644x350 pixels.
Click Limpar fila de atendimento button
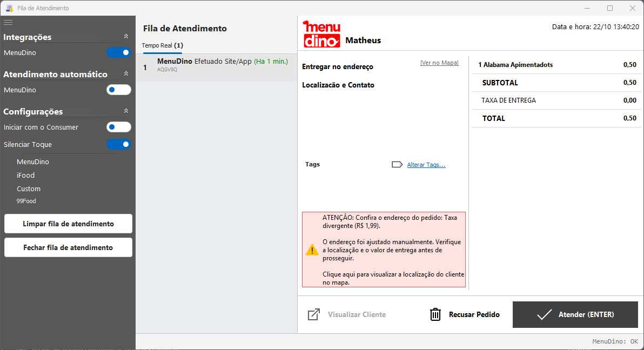point(68,224)
